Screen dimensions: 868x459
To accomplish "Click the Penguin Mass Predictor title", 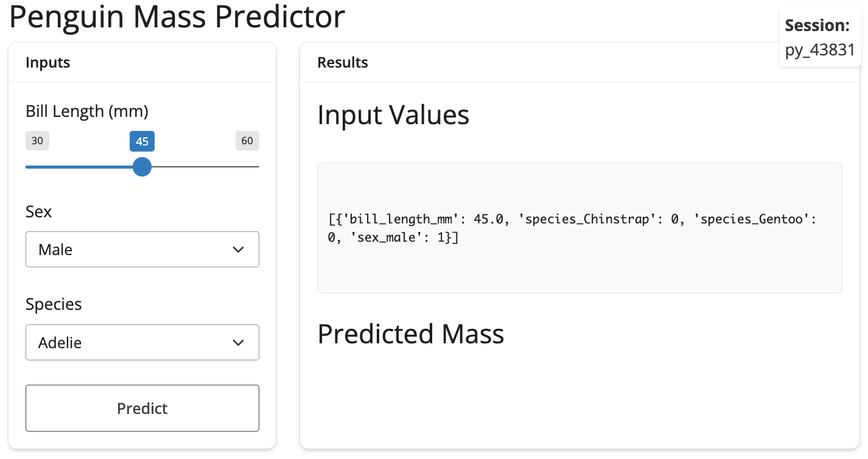I will pyautogui.click(x=177, y=17).
